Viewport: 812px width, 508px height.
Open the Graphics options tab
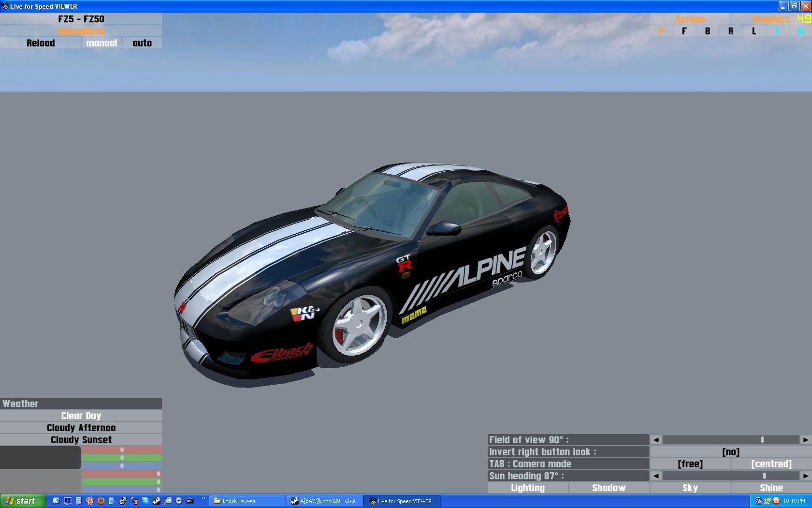771,19
